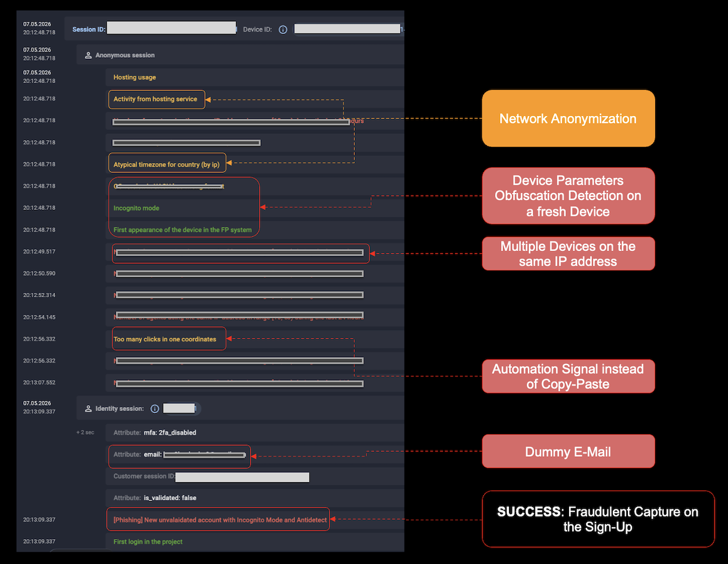Collapse the Identity session group header

[240, 409]
